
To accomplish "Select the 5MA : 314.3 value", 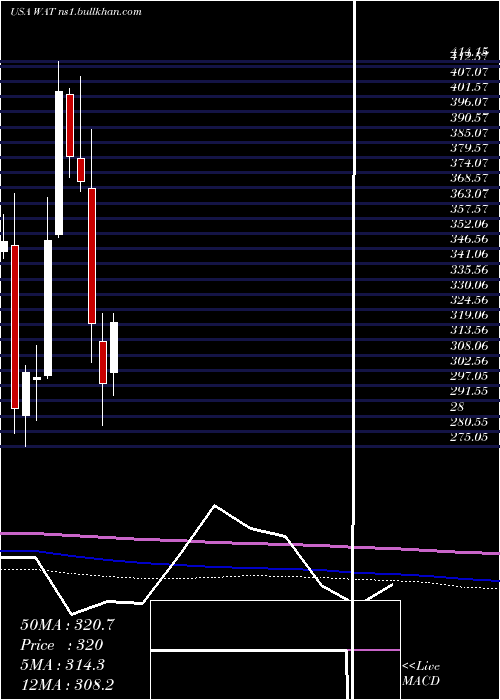I will [x=62, y=665].
